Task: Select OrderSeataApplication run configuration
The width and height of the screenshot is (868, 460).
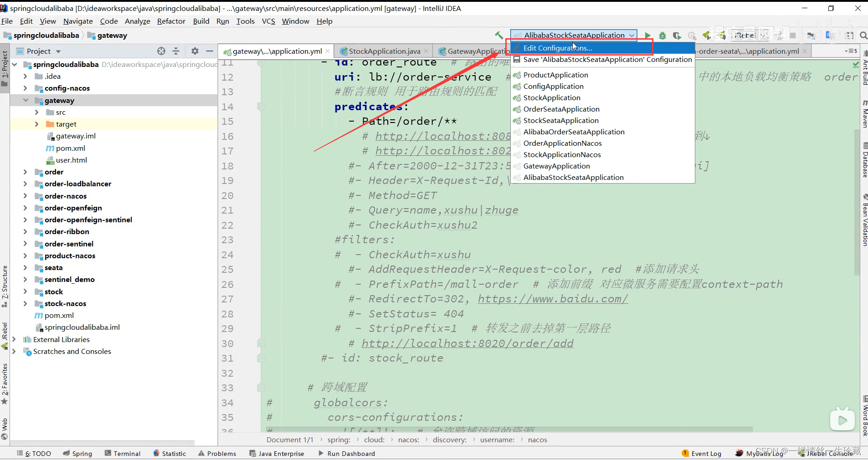Action: coord(602,109)
